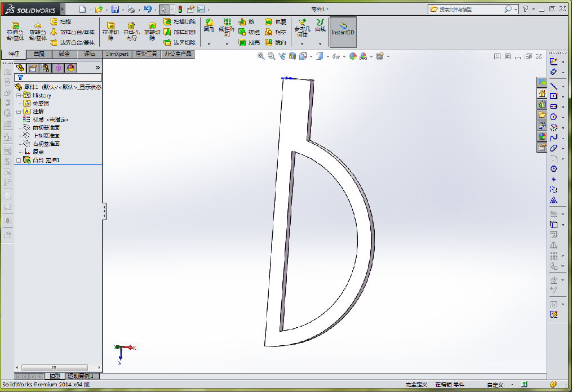Switch to the 评估 (Evaluate) tab

click(x=90, y=54)
